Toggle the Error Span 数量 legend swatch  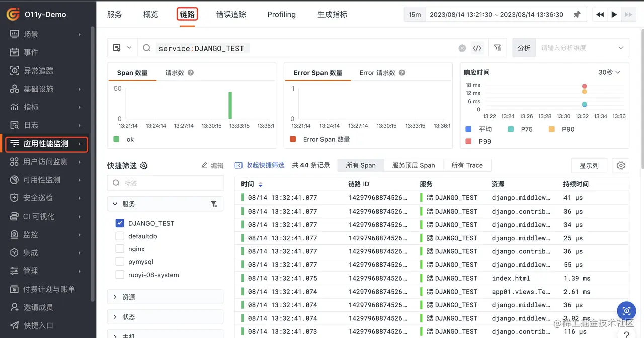point(293,139)
